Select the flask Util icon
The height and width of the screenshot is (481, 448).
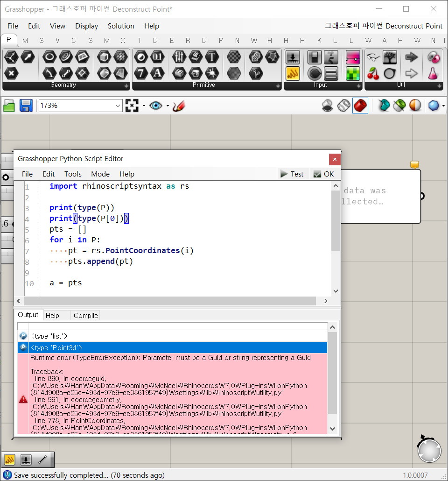click(433, 74)
